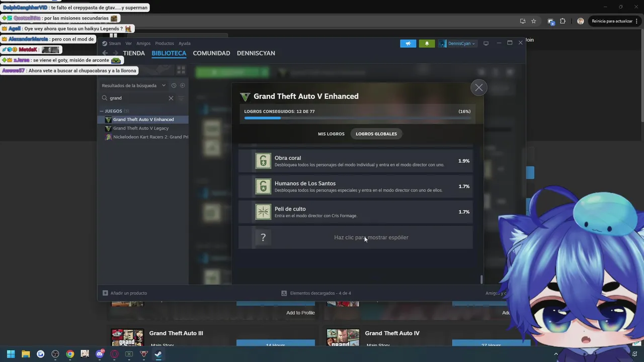Click the library grid view icon
This screenshot has width=644, height=362.
coord(181,70)
